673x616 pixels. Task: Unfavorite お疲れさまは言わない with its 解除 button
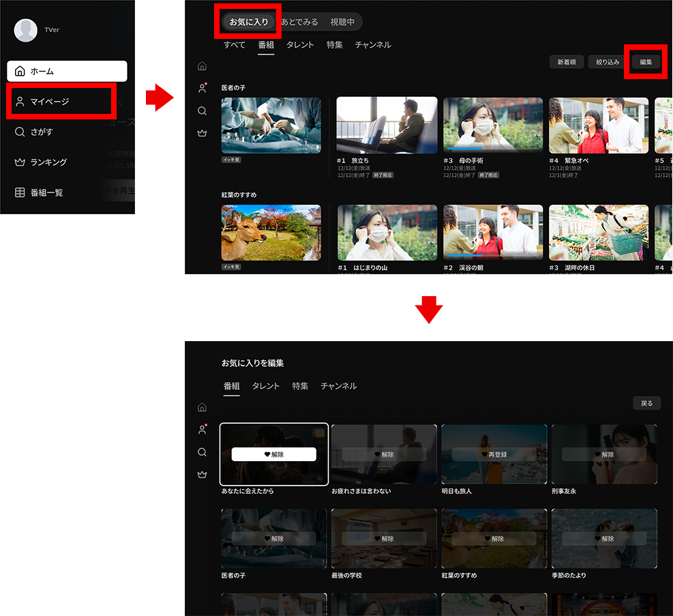[x=384, y=454]
